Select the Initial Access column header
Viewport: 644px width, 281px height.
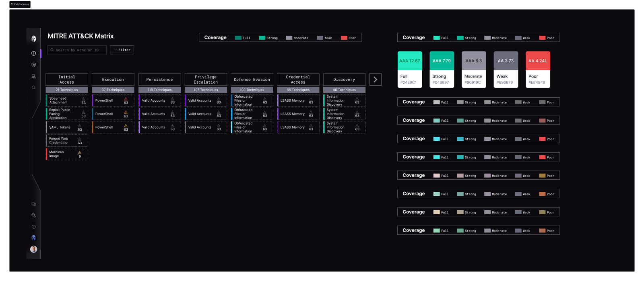pyautogui.click(x=67, y=80)
